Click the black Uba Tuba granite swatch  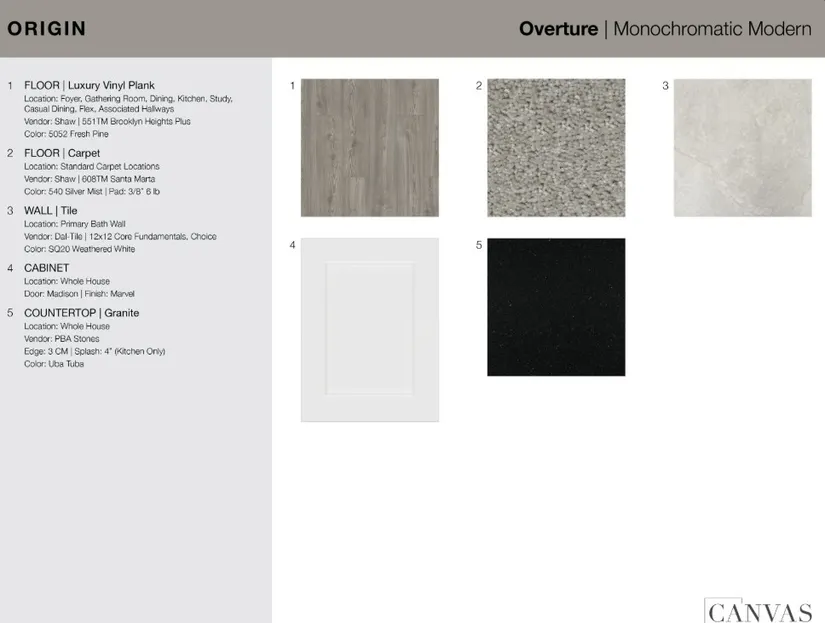556,307
